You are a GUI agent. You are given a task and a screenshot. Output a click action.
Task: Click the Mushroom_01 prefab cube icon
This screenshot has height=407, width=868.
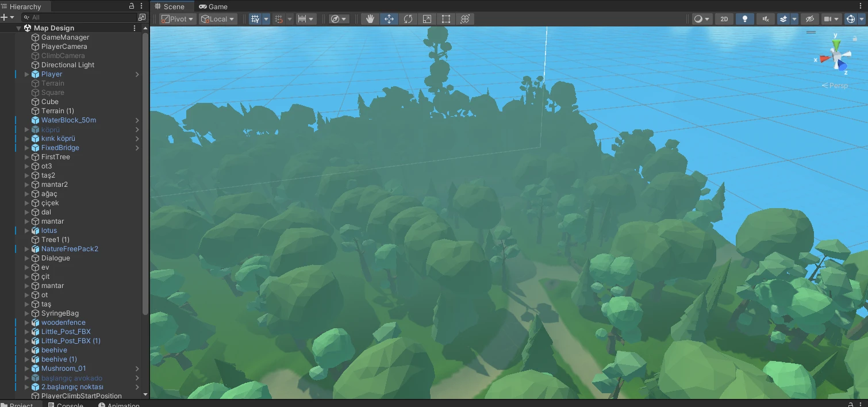(36, 368)
